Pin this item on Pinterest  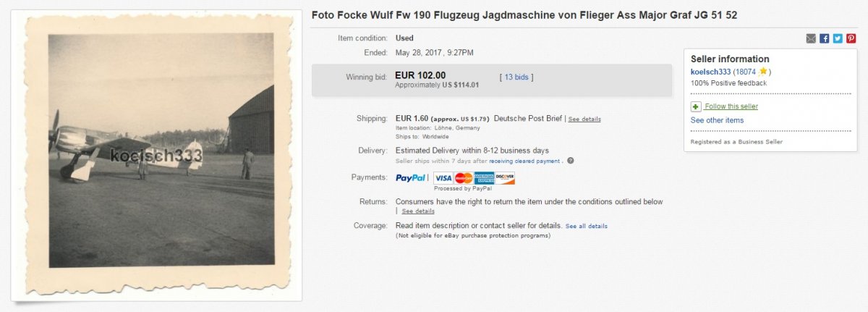(851, 38)
